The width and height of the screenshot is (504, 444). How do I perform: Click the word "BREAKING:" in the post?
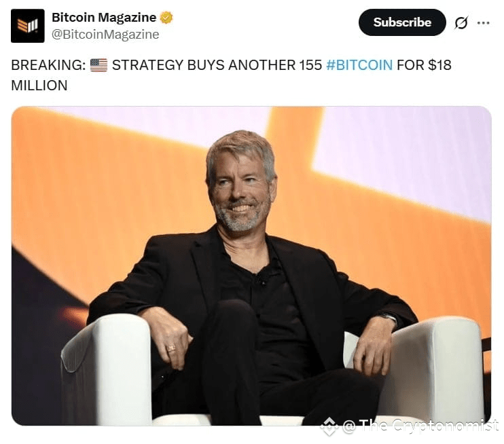[48, 65]
